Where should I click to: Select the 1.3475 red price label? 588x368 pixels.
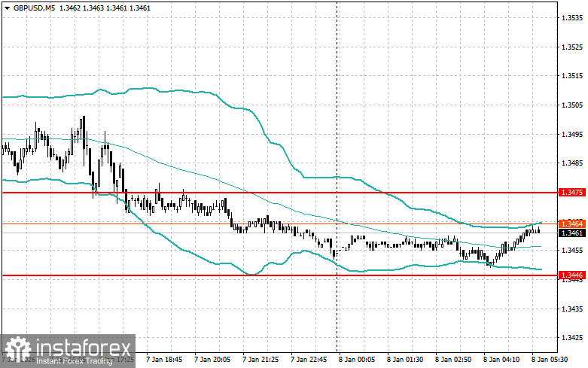(x=572, y=192)
